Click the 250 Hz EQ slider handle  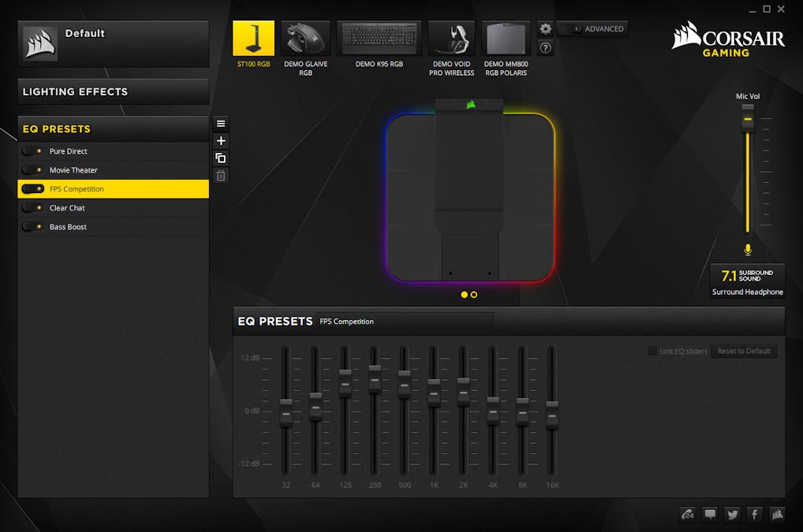375,380
